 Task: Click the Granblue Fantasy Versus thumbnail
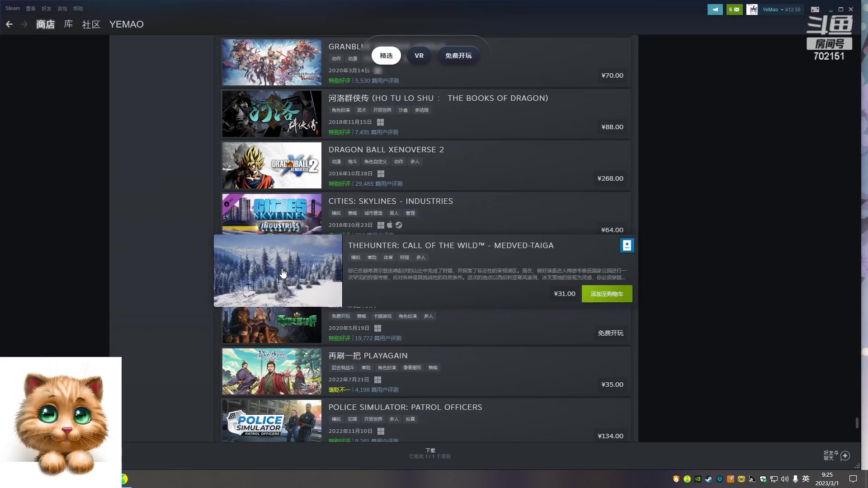pyautogui.click(x=272, y=62)
